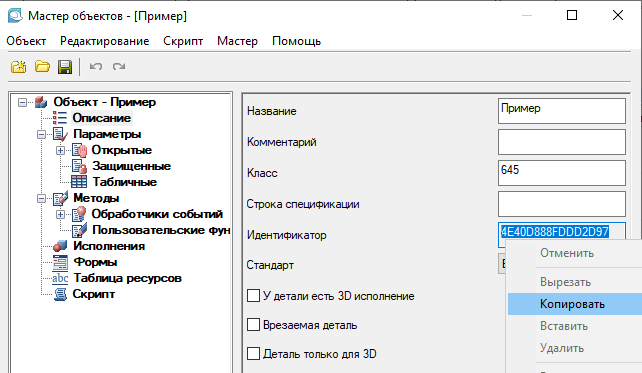
Task: Expand the Обработчики событий branch
Action: (x=61, y=214)
